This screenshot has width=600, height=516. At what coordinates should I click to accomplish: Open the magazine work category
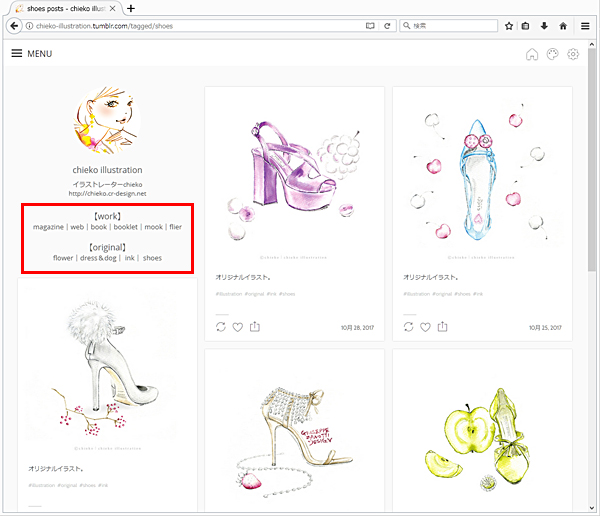pos(48,227)
